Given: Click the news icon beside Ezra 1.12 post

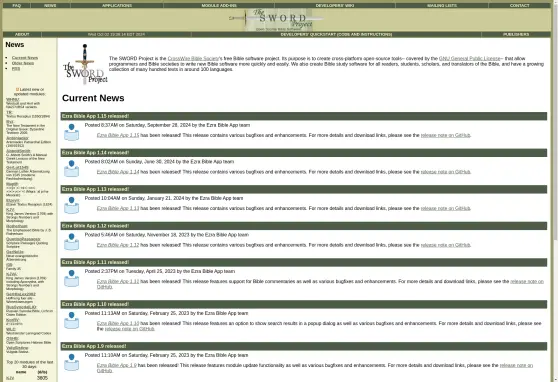Looking at the screenshot, I should (71, 242).
